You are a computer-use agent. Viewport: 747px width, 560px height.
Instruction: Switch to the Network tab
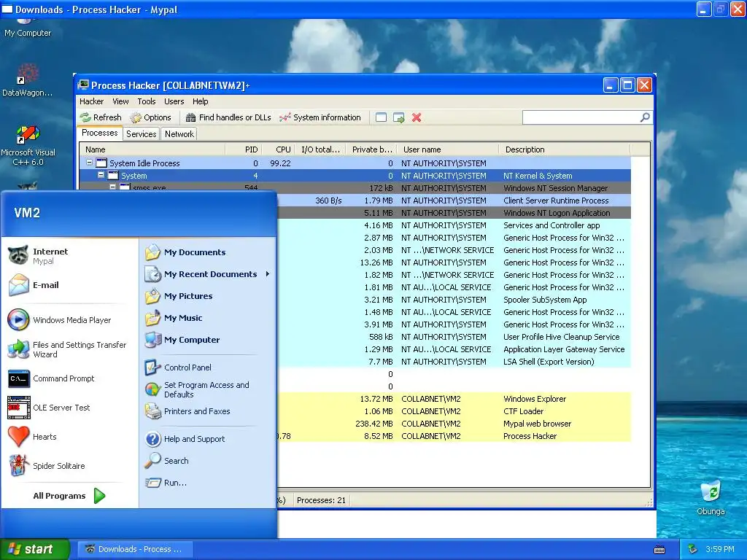[x=179, y=134]
